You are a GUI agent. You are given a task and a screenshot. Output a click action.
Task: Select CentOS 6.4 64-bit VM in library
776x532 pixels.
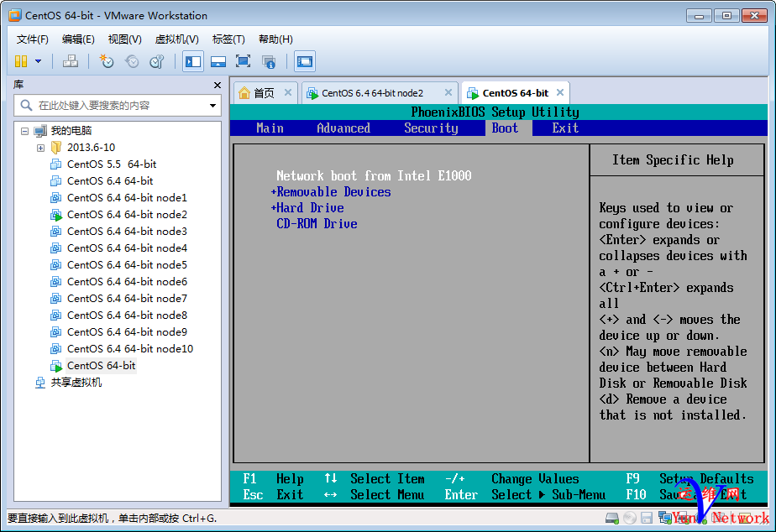point(110,181)
